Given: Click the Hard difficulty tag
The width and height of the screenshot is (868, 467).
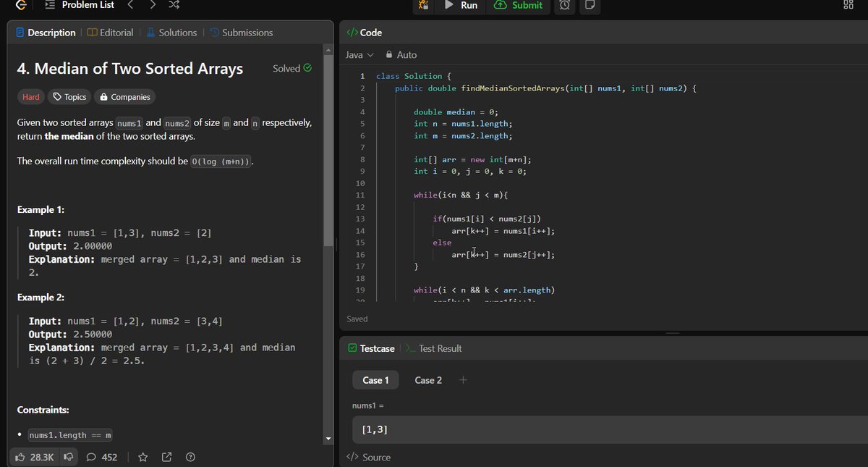Looking at the screenshot, I should click(x=31, y=97).
